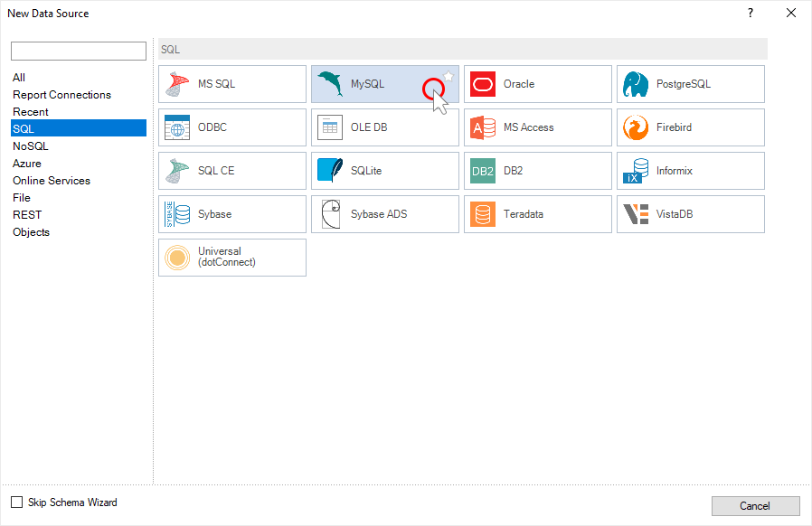Viewport: 812px width, 526px height.
Task: Select the DB2 green icon
Action: 483,171
